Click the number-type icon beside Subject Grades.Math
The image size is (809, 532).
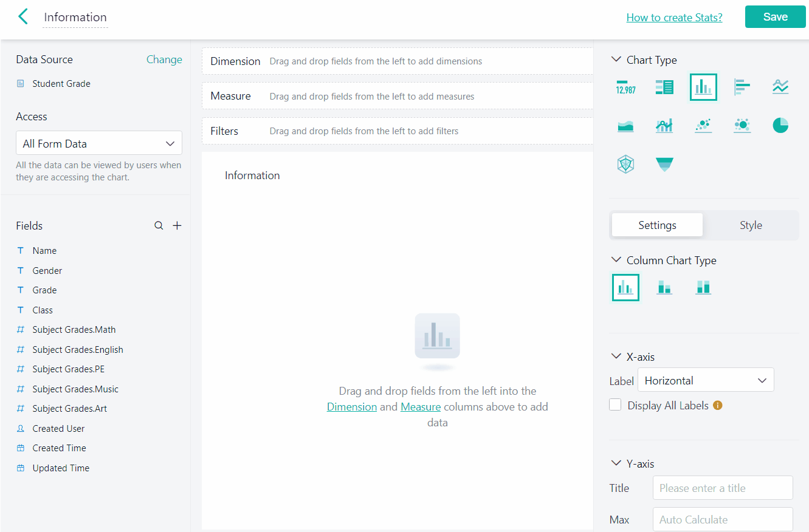21,330
